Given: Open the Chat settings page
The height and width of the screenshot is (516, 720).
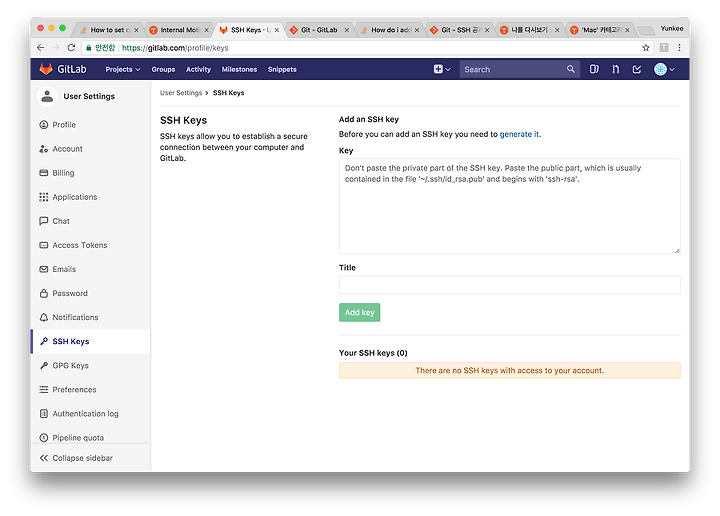Looking at the screenshot, I should 61,221.
